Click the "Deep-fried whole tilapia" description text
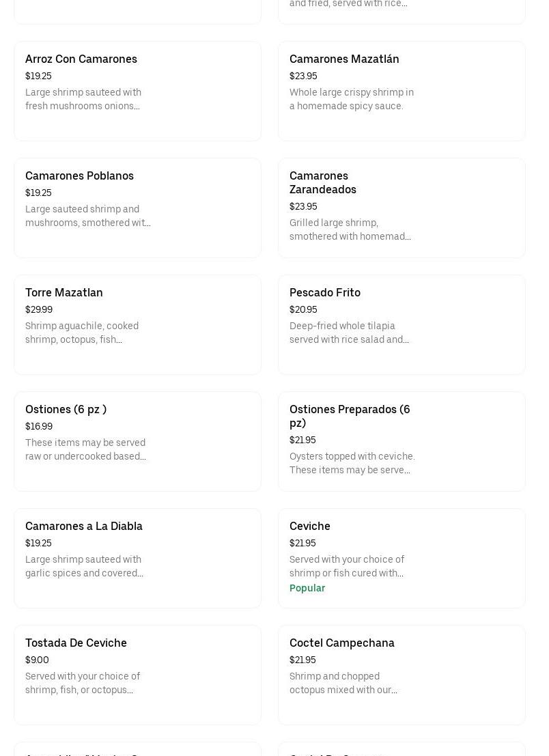This screenshot has width=549, height=756. (349, 333)
